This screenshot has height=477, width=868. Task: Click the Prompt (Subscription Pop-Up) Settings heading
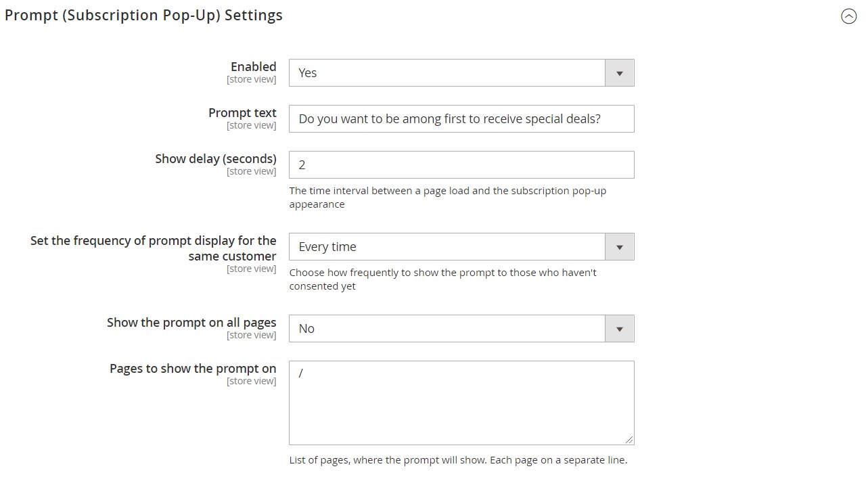tap(143, 16)
